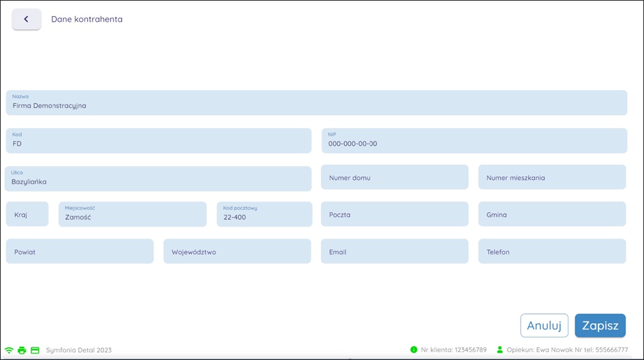This screenshot has width=644, height=360.
Task: Click the Ulica field containing Bazyliańka
Action: [158, 179]
